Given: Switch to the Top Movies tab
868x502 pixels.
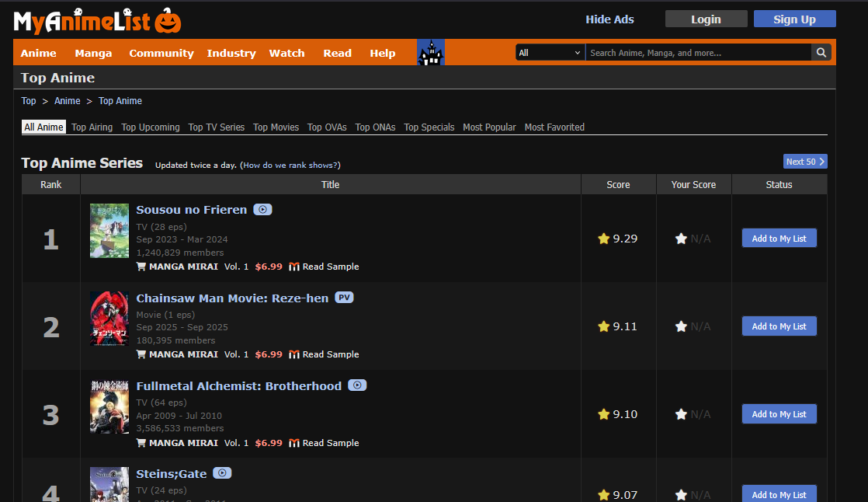Looking at the screenshot, I should [x=276, y=127].
